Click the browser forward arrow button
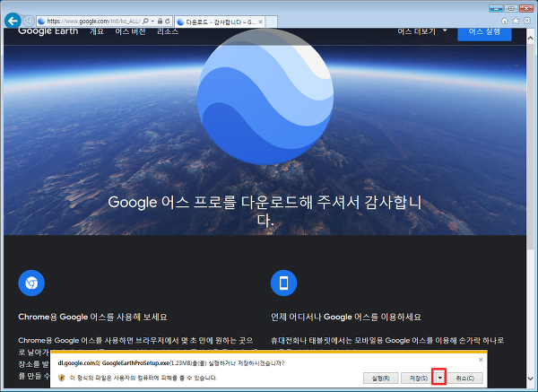538x392 pixels. (29, 21)
